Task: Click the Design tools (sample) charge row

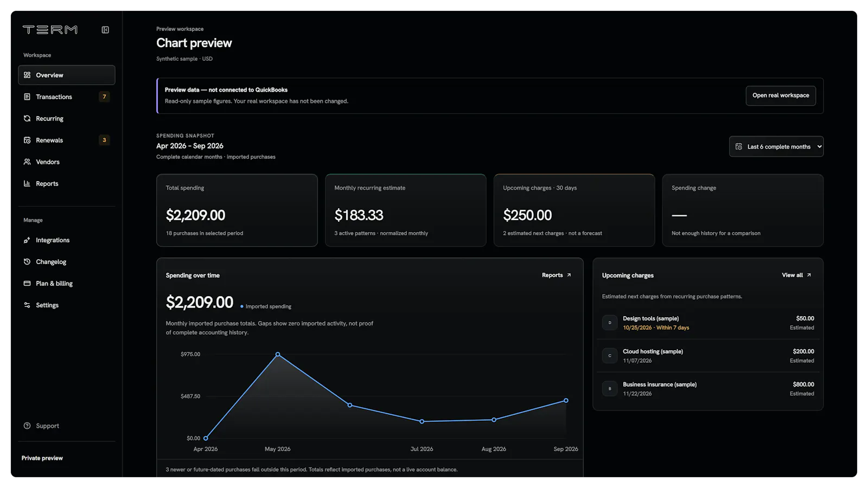Action: pos(708,323)
